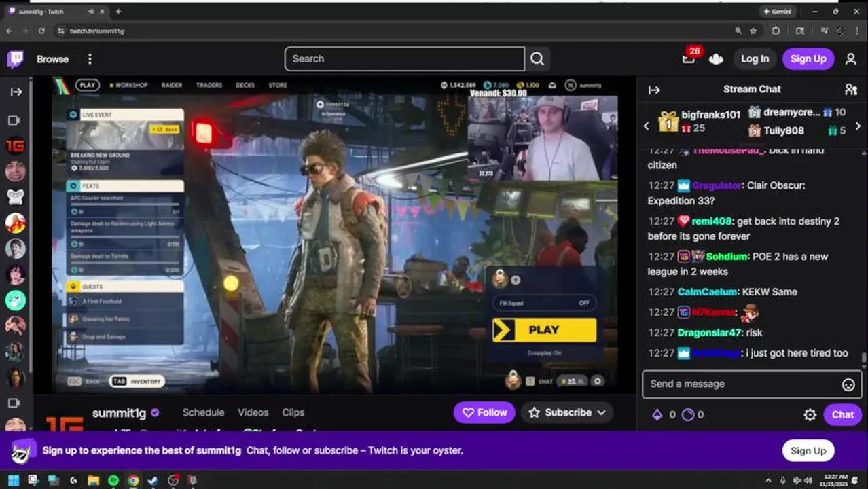Open the Chrome three-dot menu
The width and height of the screenshot is (868, 489).
pos(858,31)
